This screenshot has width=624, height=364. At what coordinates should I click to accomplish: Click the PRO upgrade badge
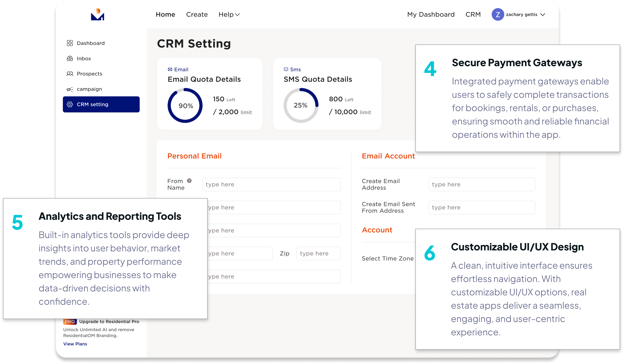[x=70, y=322]
